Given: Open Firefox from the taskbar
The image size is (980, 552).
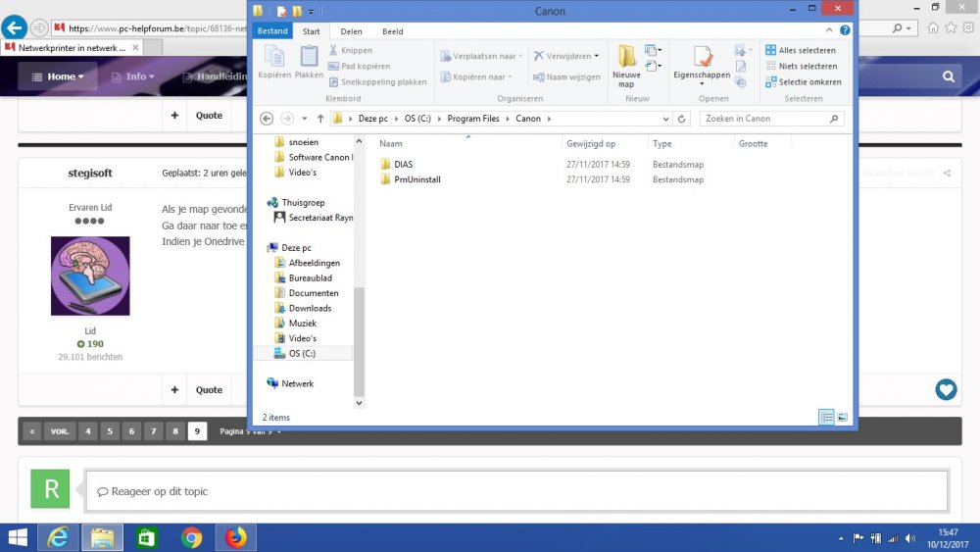Looking at the screenshot, I should pyautogui.click(x=235, y=537).
